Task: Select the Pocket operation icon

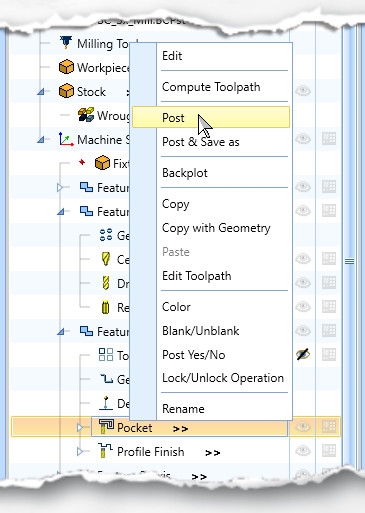Action: [106, 427]
